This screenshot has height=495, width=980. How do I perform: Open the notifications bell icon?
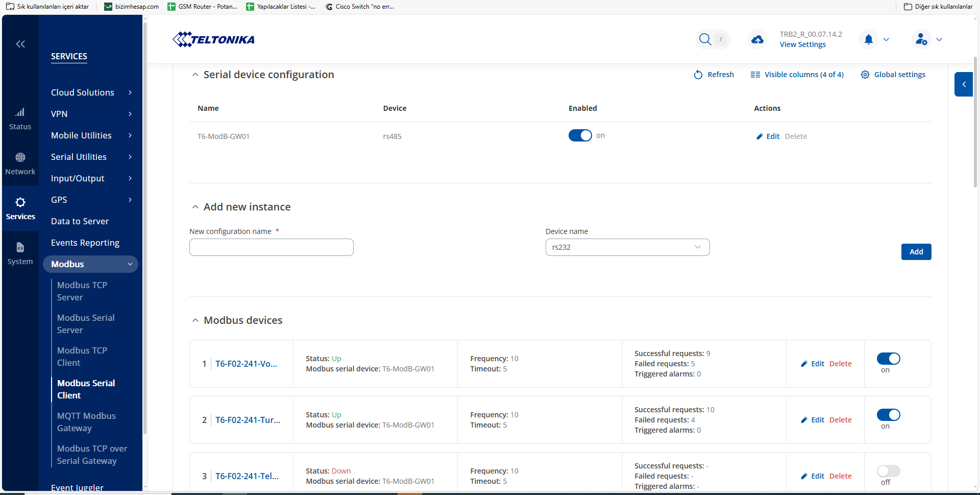click(x=869, y=39)
